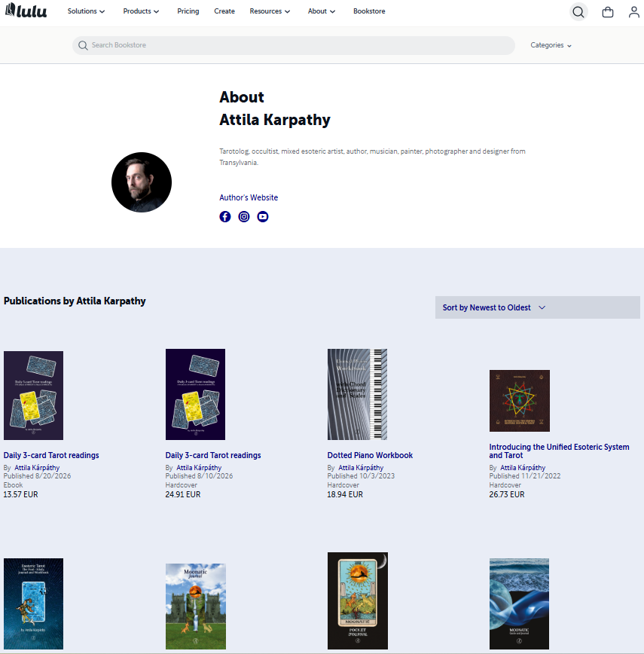The width and height of the screenshot is (644, 654).
Task: Click the Published 10/3/2023 date text
Action: pyautogui.click(x=361, y=476)
